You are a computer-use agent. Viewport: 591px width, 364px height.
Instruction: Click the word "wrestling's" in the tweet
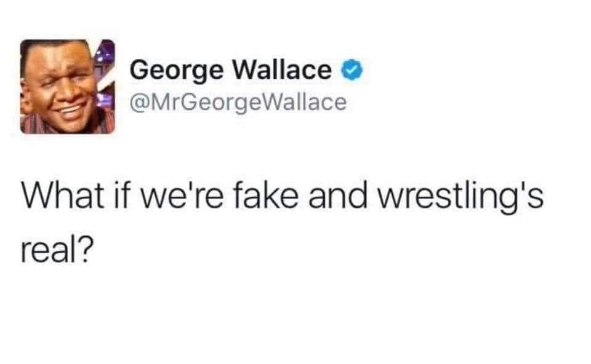pyautogui.click(x=461, y=196)
